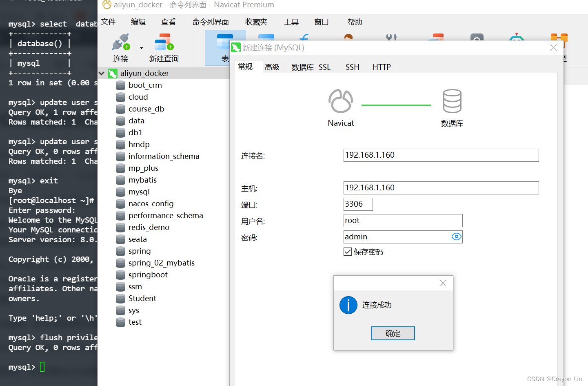Open the 窗口 menu
588x386 pixels.
[x=322, y=22]
